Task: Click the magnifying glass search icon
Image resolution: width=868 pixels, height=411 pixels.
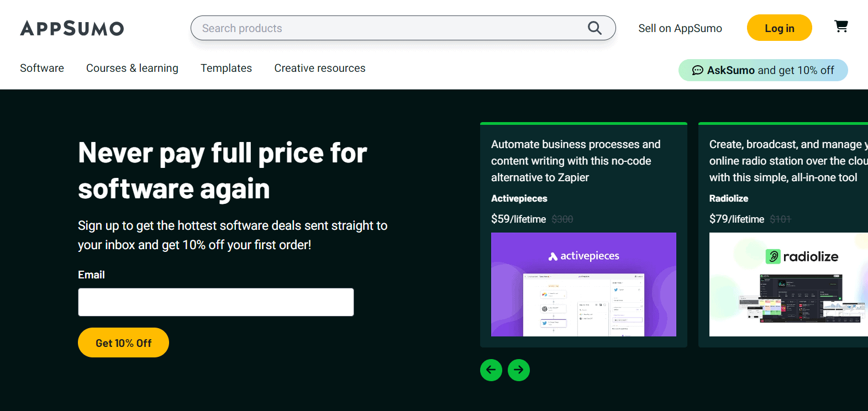Action: click(595, 28)
